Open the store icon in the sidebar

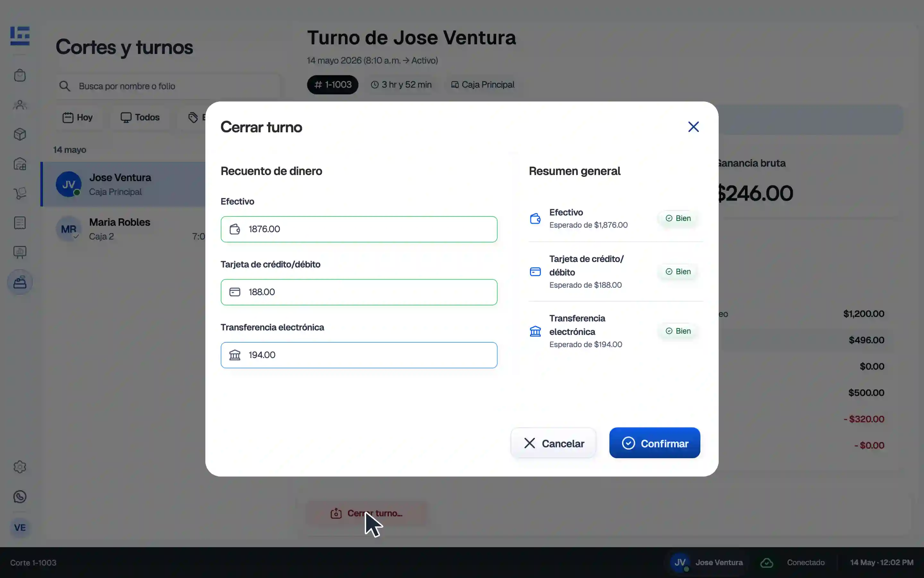[x=20, y=164]
